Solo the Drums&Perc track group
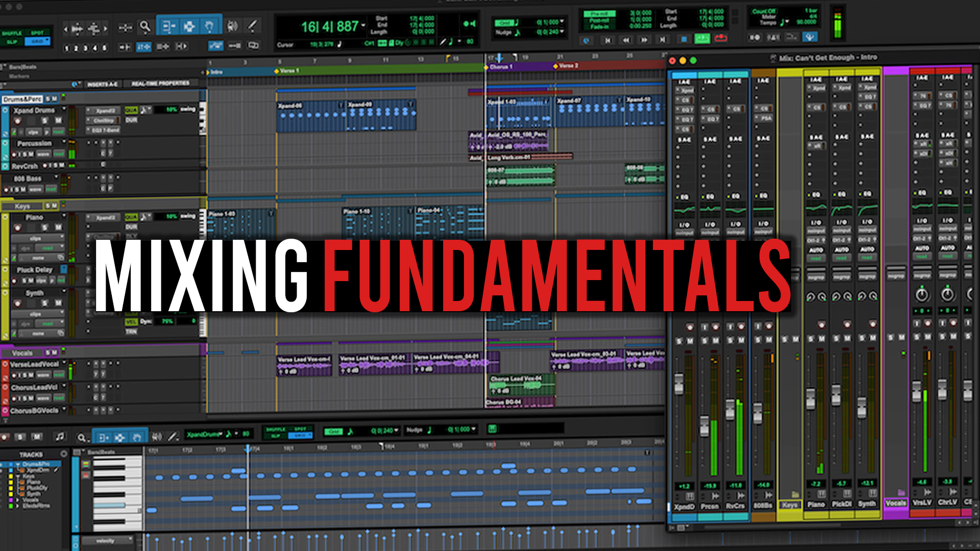 (x=47, y=99)
